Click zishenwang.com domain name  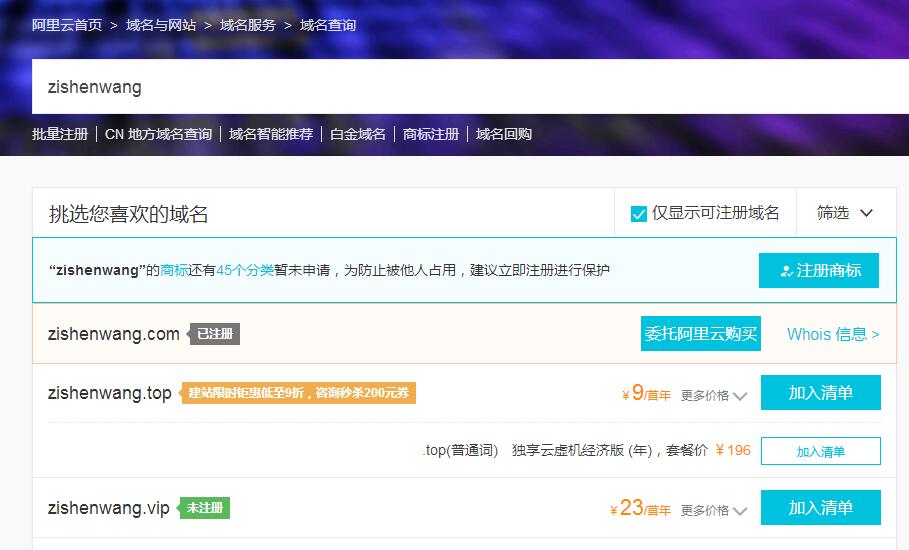point(114,334)
